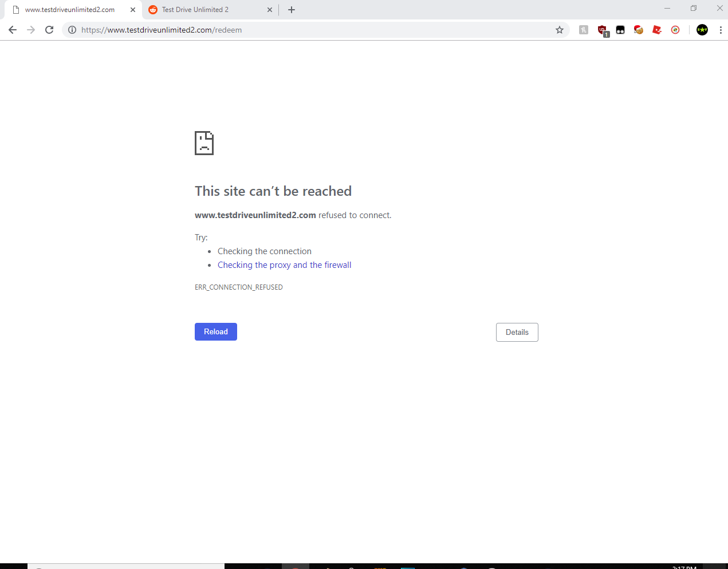728x569 pixels.
Task: Reload the page using the toolbar refresh icon
Action: click(49, 30)
